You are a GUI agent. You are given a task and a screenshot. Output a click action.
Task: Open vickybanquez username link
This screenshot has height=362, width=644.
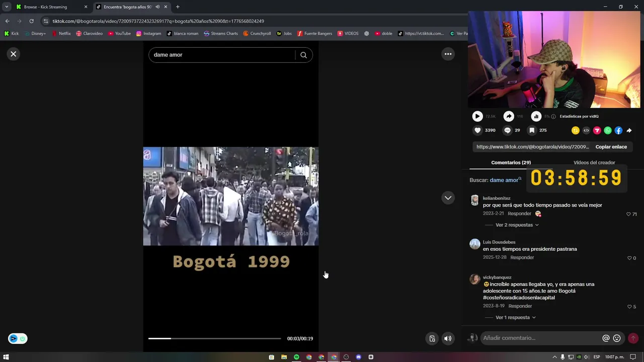tap(497, 277)
